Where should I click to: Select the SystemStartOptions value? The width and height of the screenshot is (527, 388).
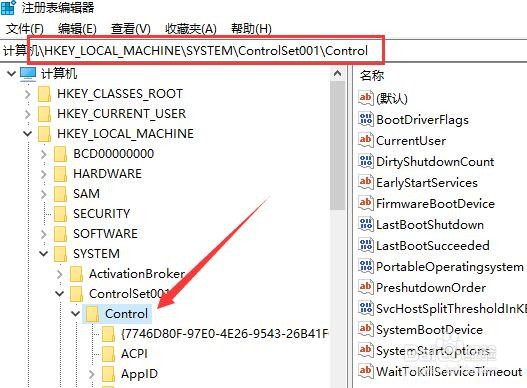[x=433, y=351]
